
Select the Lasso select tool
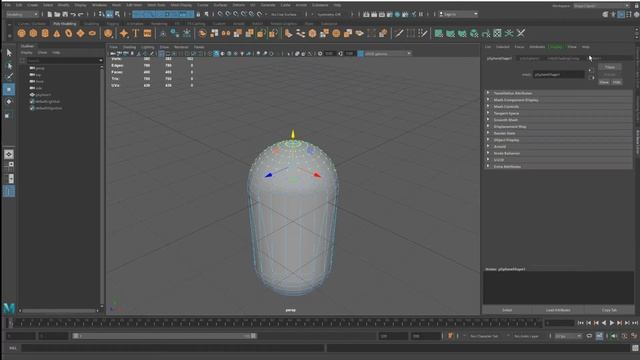pyautogui.click(x=9, y=65)
